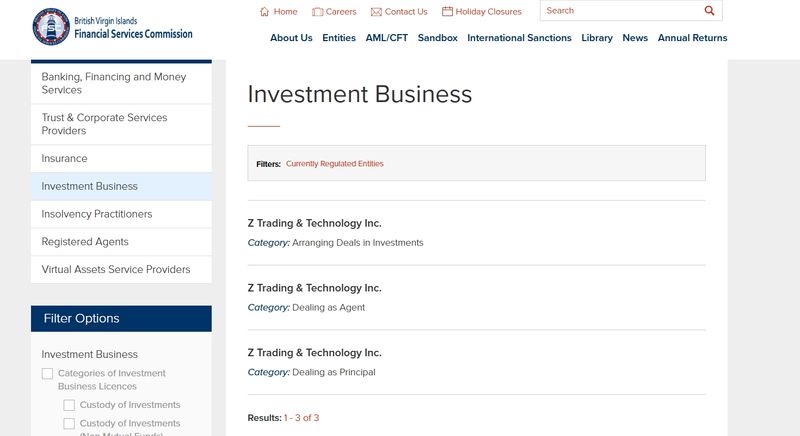Check the first Custody of Investments checkbox
Viewport: 800px width, 436px height.
[x=69, y=405]
